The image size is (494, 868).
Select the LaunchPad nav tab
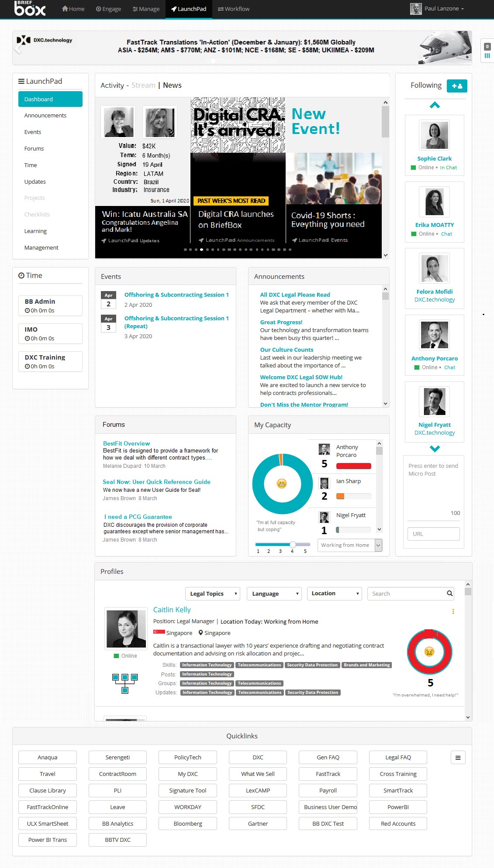[x=189, y=9]
